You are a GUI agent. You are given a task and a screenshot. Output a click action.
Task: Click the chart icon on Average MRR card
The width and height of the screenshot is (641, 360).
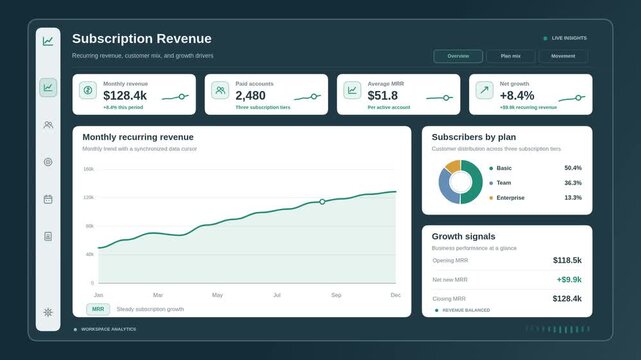pos(352,90)
